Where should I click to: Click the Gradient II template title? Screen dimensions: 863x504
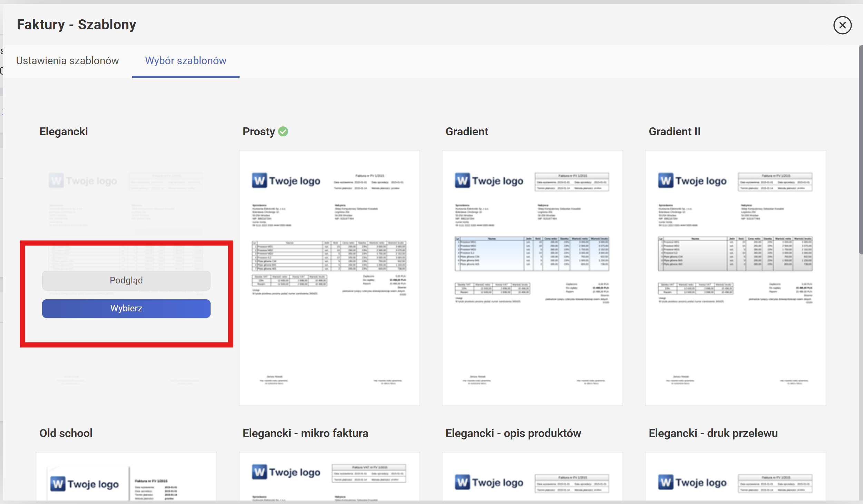[x=674, y=132]
